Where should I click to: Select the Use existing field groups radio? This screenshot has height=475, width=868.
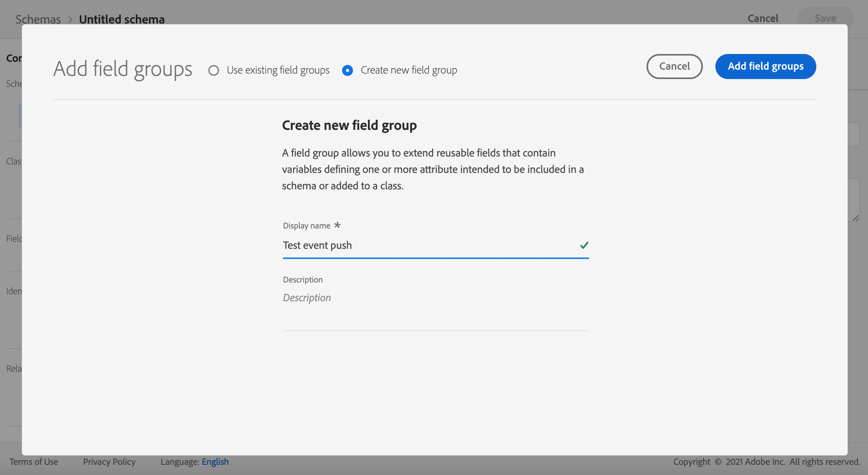coord(214,70)
